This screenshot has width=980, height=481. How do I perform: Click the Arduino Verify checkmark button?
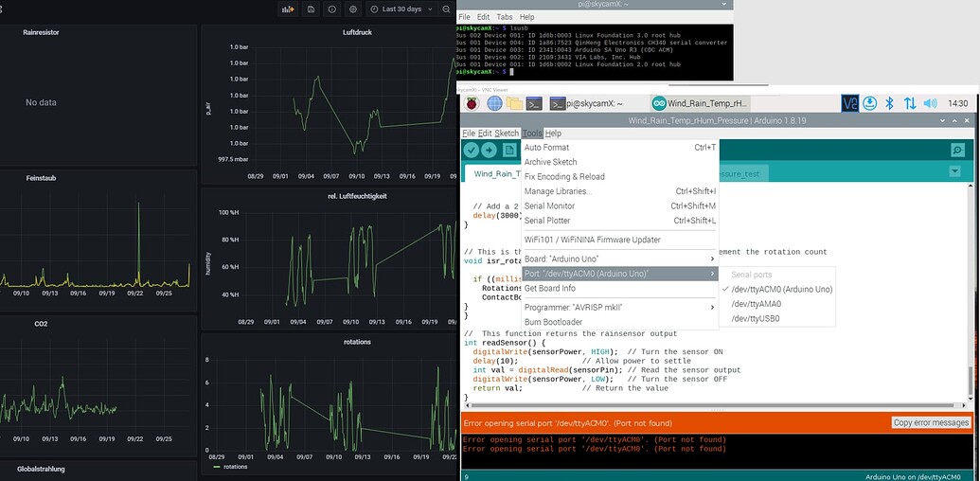pos(472,150)
